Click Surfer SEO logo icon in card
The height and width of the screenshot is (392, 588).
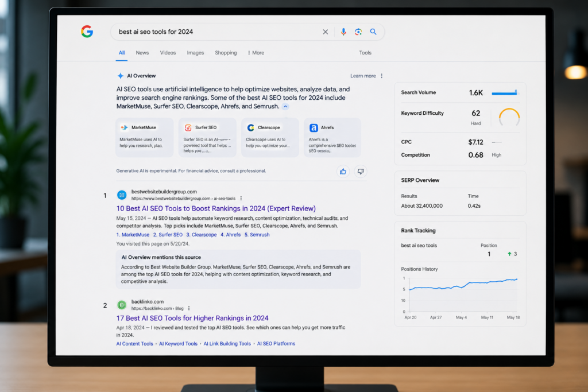pyautogui.click(x=188, y=128)
